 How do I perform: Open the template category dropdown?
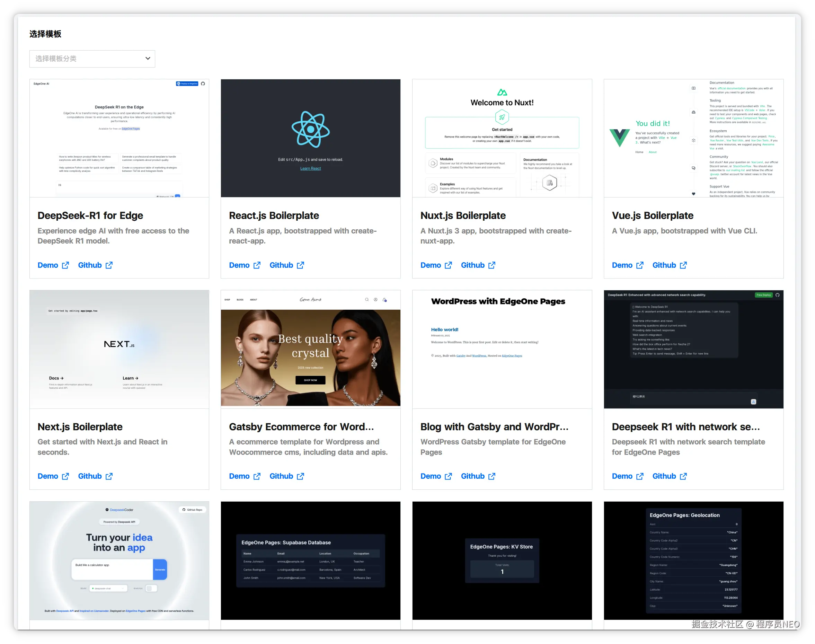point(92,59)
